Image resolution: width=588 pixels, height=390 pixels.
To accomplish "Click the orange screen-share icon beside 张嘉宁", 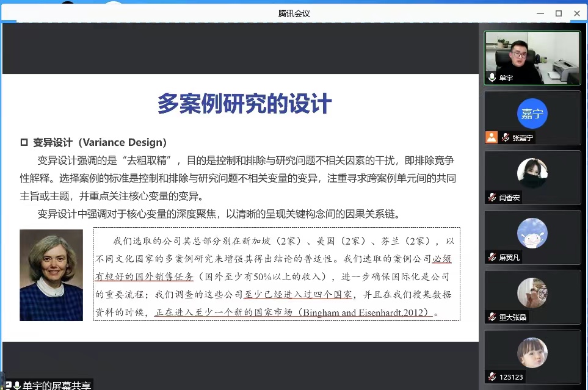I will click(x=492, y=137).
